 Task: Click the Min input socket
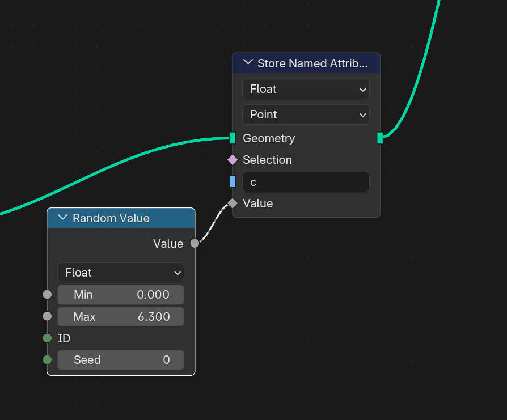(x=47, y=295)
